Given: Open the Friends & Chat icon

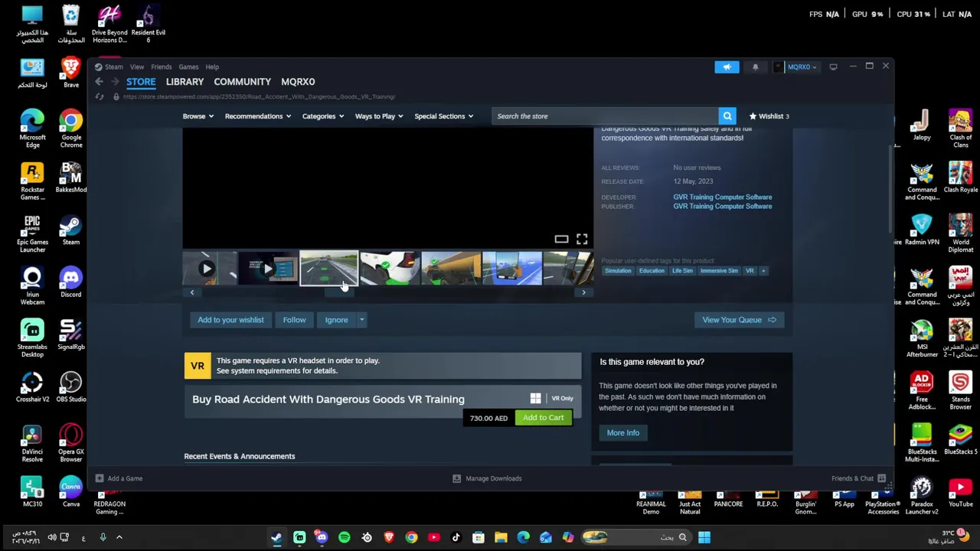Looking at the screenshot, I should coord(881,478).
